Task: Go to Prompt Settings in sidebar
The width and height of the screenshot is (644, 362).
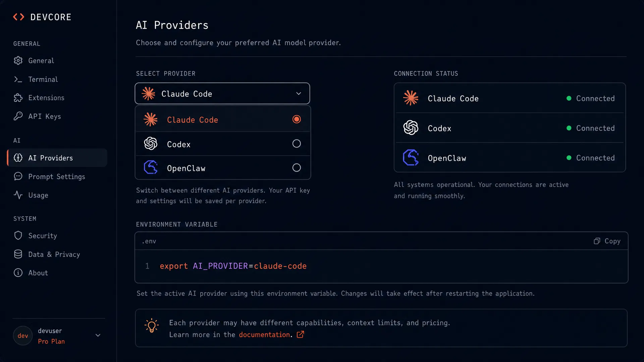Action: click(57, 176)
